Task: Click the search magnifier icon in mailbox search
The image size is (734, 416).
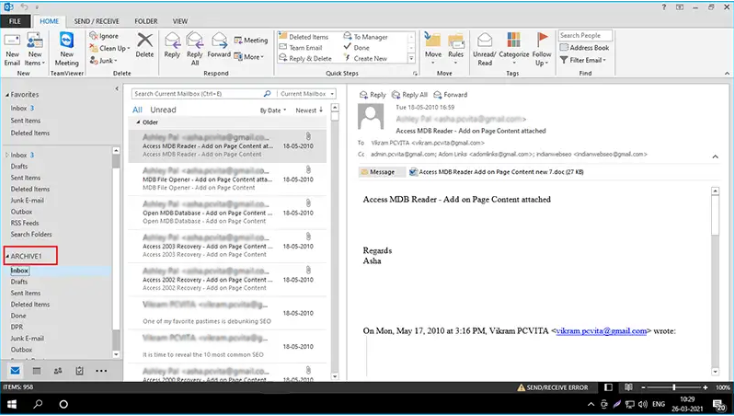Action: [x=267, y=94]
